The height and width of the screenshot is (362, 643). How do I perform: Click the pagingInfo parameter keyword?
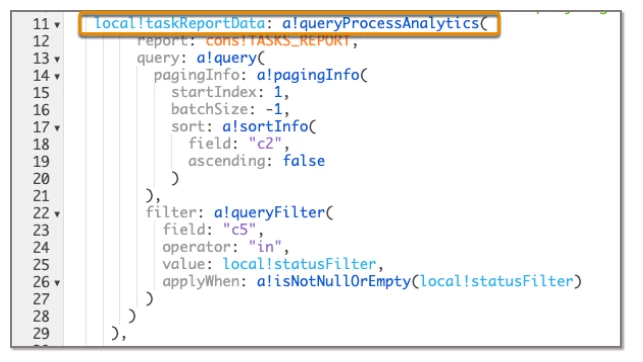pos(196,75)
